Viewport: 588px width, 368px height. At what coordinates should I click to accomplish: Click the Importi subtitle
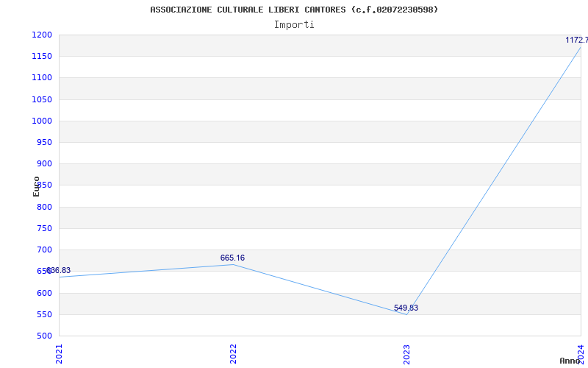pos(294,25)
